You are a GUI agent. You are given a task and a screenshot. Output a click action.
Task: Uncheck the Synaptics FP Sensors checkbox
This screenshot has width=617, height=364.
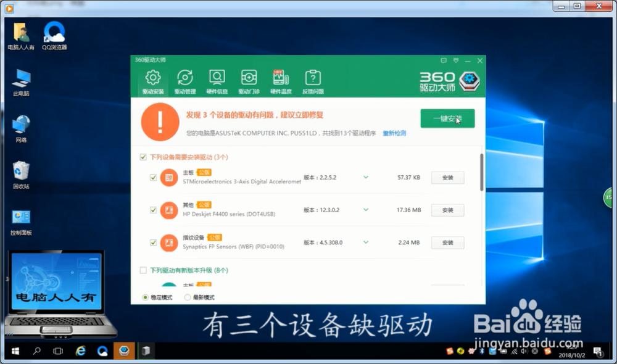tap(154, 243)
